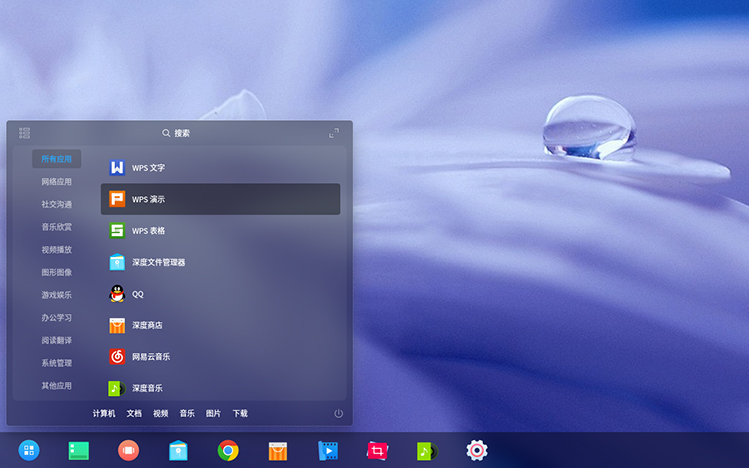Launch QQ from the app list

(137, 294)
